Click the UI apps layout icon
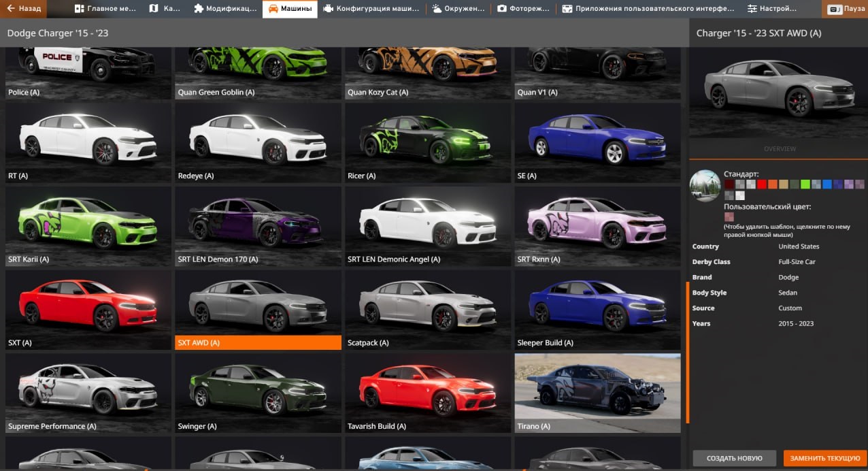 (567, 9)
